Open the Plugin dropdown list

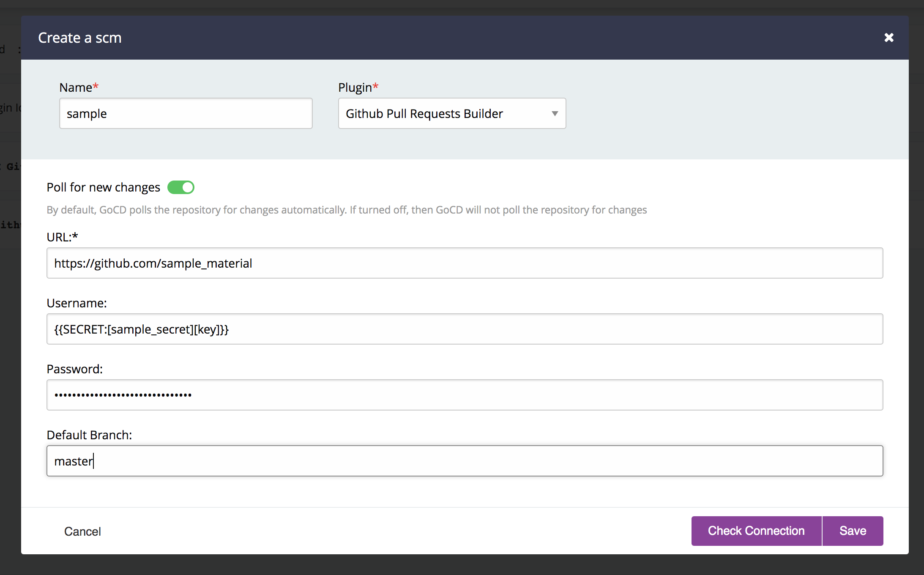(452, 113)
